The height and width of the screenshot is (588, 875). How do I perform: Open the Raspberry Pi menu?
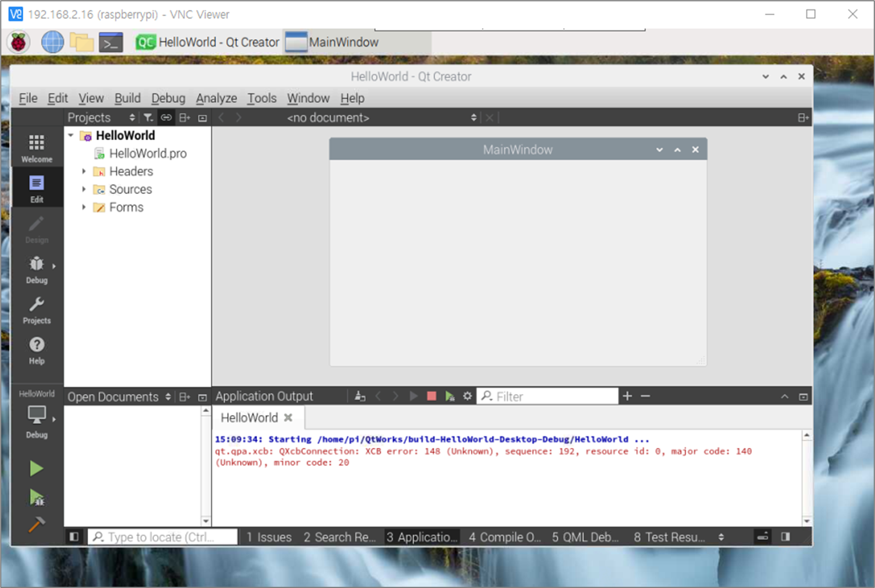pos(19,42)
